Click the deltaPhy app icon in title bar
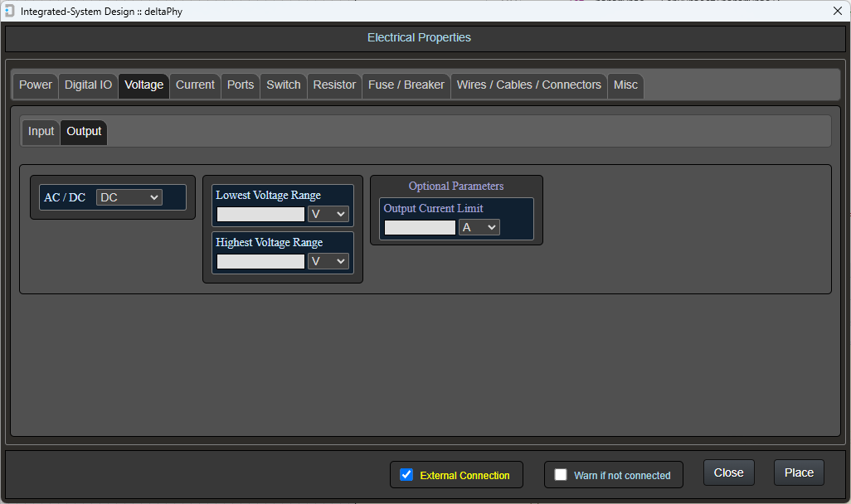Screen dimensions: 851x504 click(10, 11)
